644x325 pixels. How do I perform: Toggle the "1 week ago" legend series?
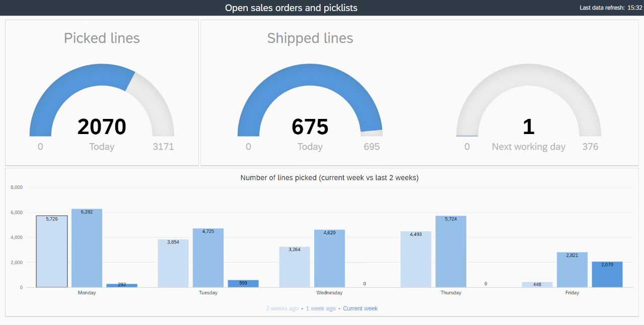point(321,308)
